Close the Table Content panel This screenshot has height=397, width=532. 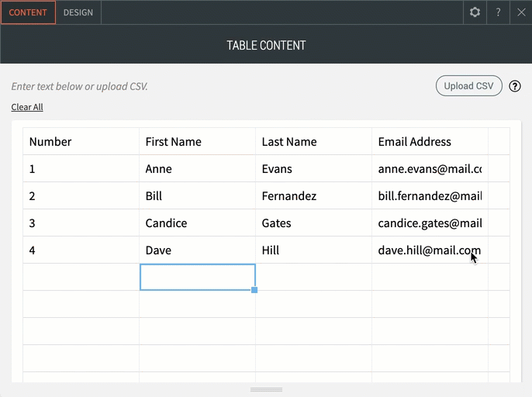(x=521, y=12)
